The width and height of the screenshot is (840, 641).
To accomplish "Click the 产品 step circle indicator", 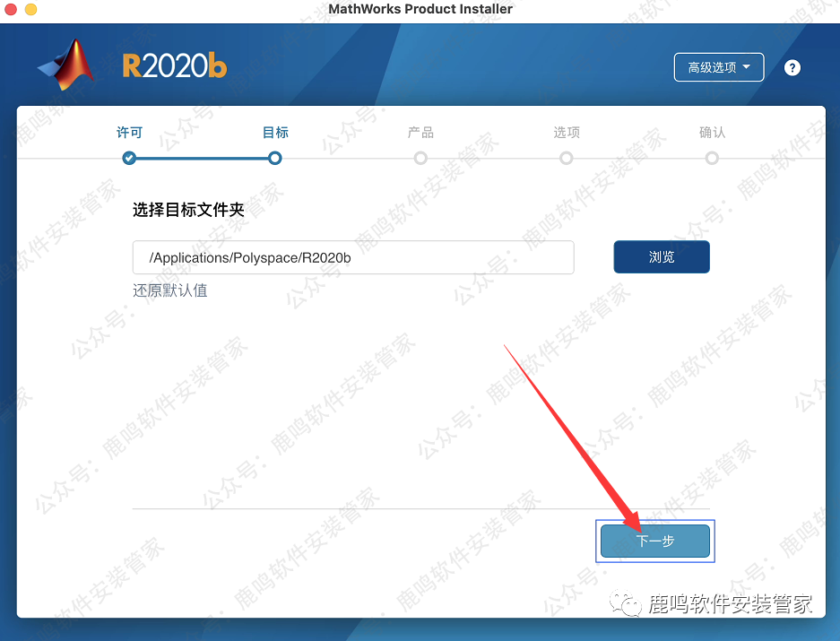I will point(420,158).
